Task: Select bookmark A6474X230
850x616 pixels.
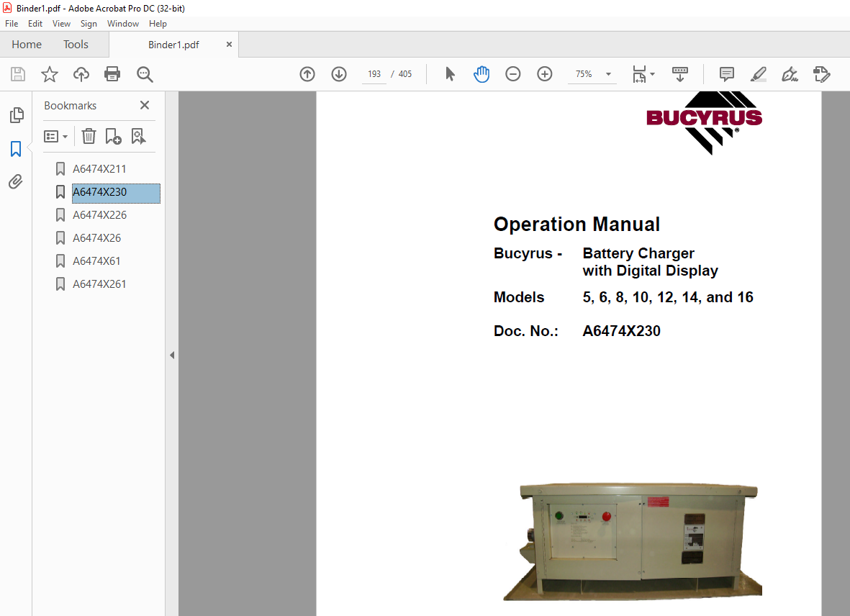Action: coord(116,194)
